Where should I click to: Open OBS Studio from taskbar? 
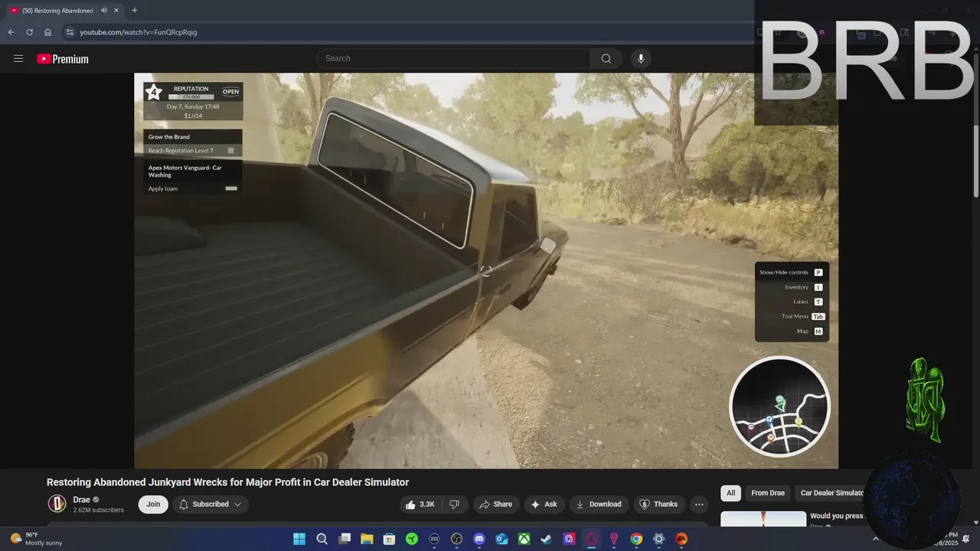click(457, 539)
